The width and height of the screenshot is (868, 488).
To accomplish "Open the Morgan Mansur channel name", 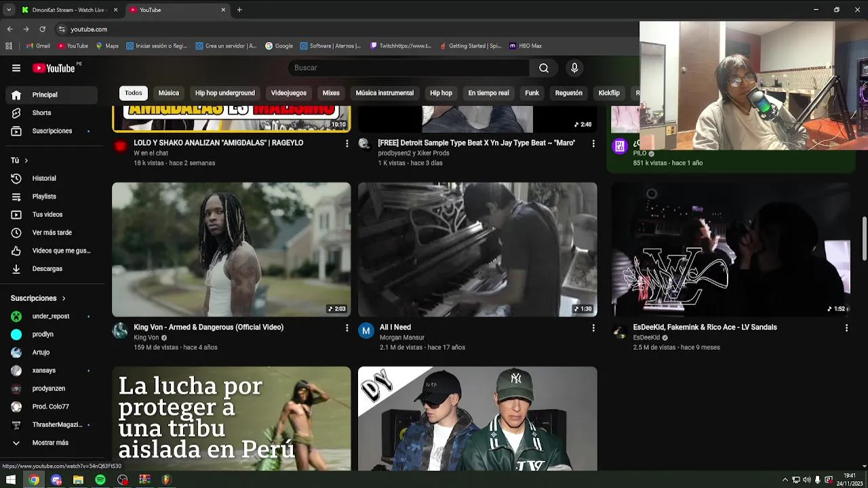I will tap(402, 338).
